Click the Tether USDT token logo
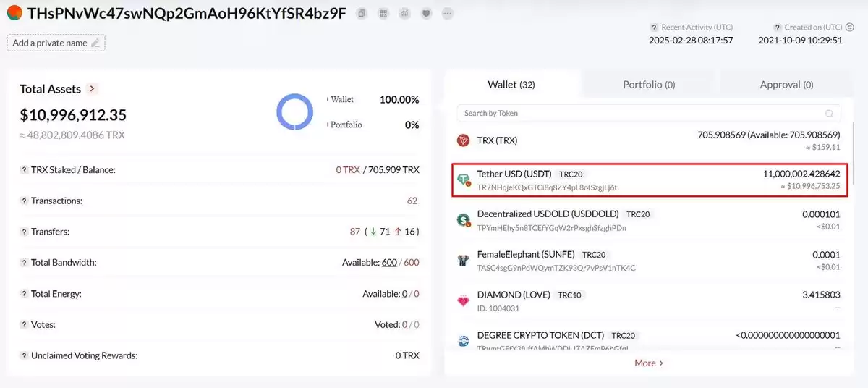 coord(464,180)
